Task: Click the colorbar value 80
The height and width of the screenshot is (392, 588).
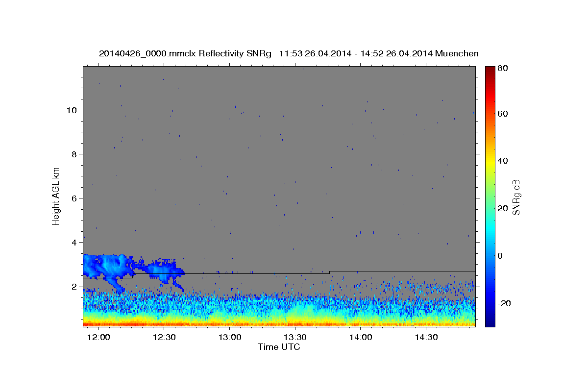Action: pos(502,69)
